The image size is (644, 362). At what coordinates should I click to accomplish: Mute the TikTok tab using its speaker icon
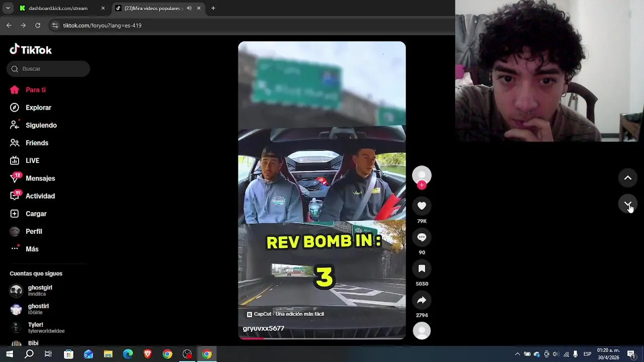(x=189, y=8)
